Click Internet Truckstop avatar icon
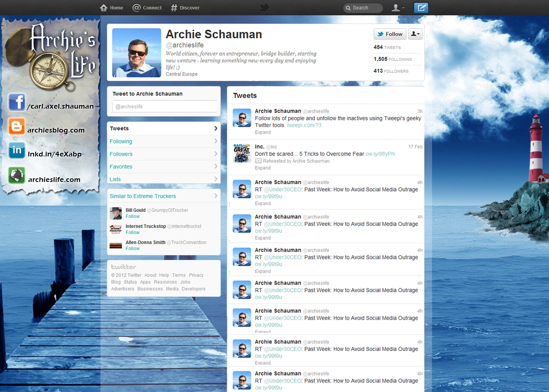 [x=116, y=229]
